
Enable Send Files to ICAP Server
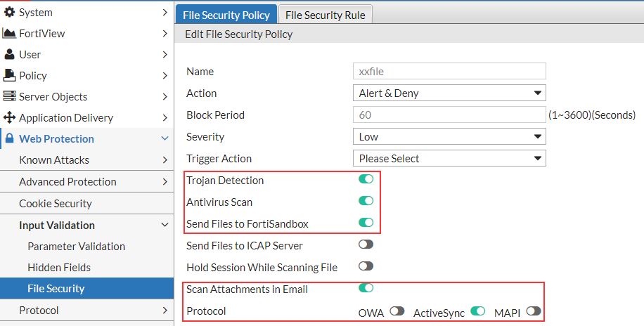click(x=366, y=244)
